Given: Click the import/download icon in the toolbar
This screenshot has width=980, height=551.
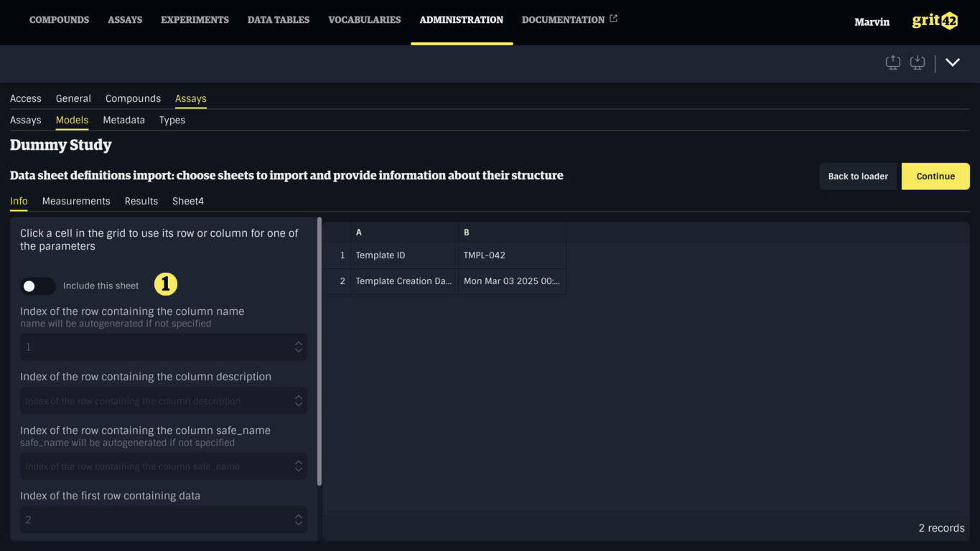Looking at the screenshot, I should click(x=917, y=62).
